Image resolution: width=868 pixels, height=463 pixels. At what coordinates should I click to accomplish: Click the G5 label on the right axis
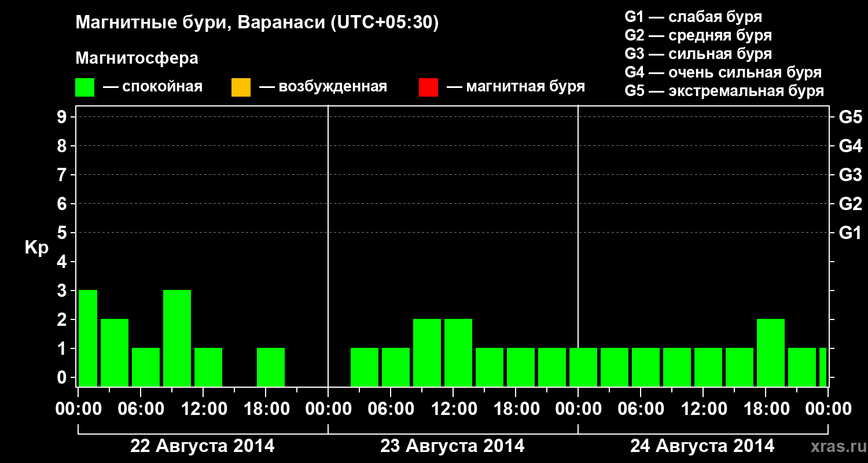coord(851,117)
